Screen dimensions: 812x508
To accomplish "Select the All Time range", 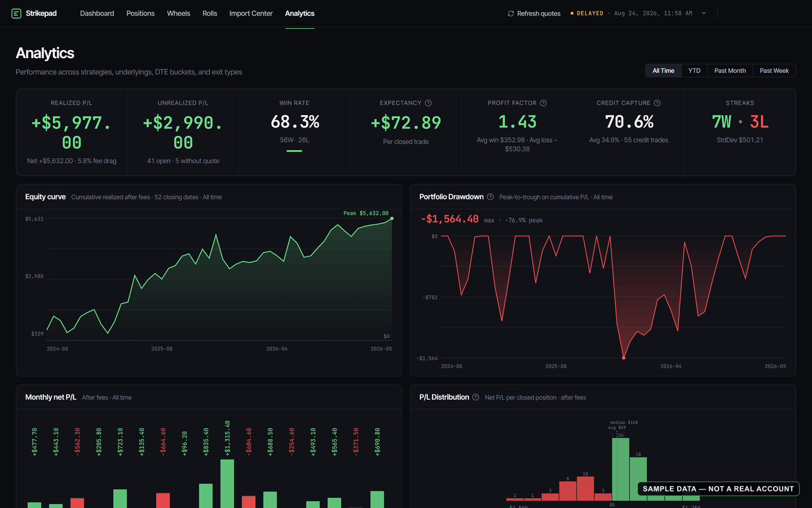I will (x=663, y=71).
